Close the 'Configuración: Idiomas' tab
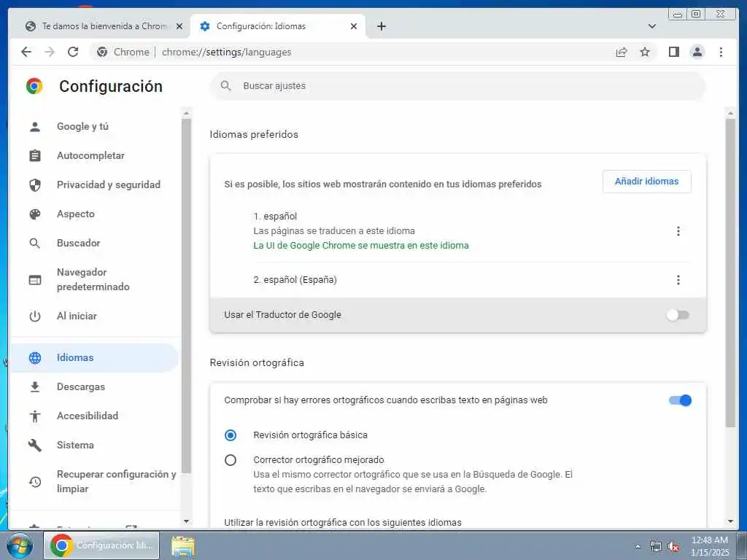Image resolution: width=747 pixels, height=560 pixels. (354, 26)
